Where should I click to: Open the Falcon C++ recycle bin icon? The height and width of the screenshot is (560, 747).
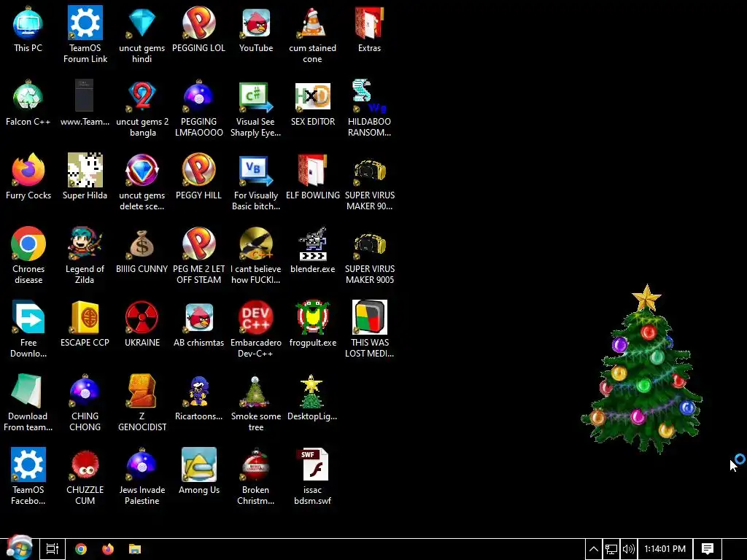[x=28, y=96]
